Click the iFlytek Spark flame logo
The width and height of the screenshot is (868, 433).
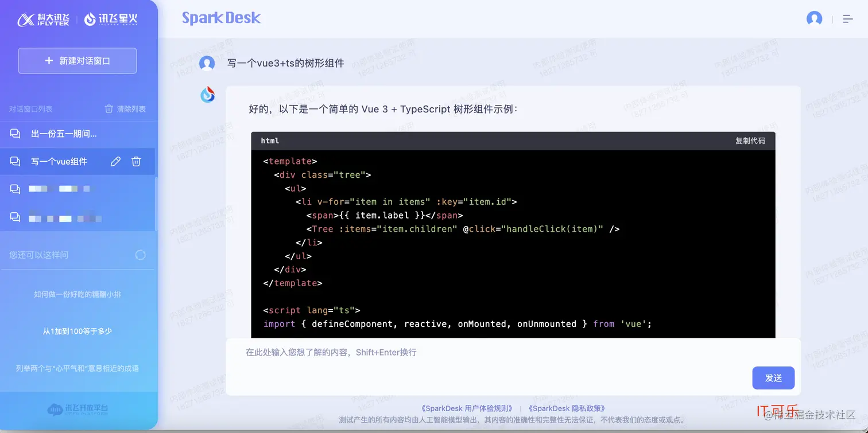[111, 19]
